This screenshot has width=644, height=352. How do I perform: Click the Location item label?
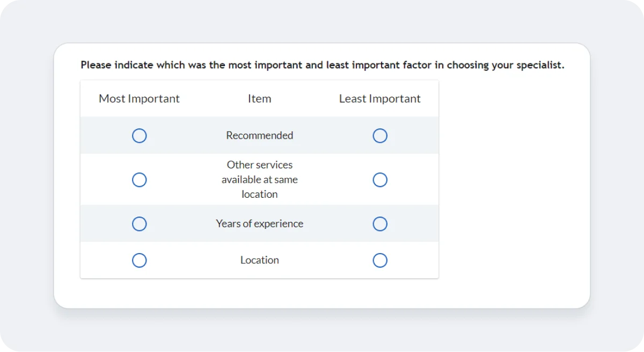[259, 260]
